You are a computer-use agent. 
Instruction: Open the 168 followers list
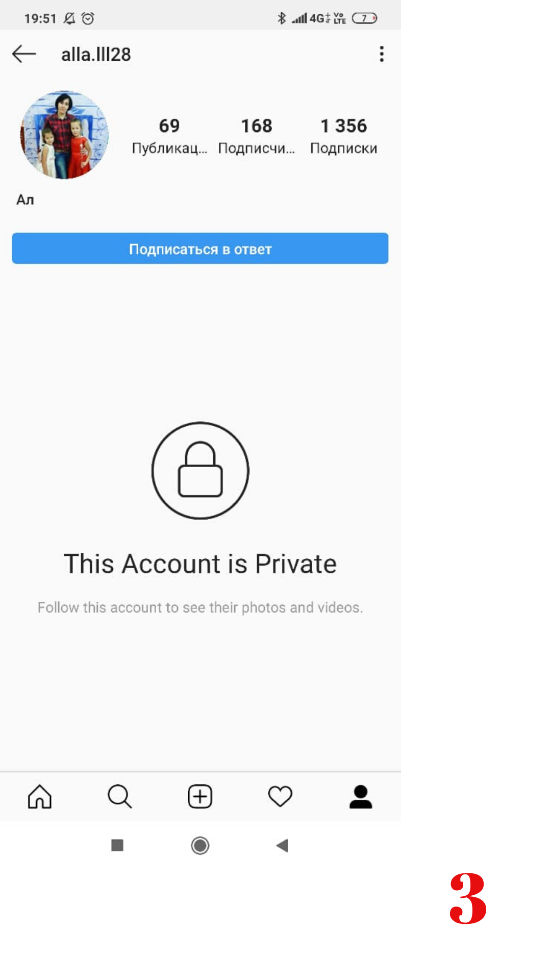[x=257, y=136]
